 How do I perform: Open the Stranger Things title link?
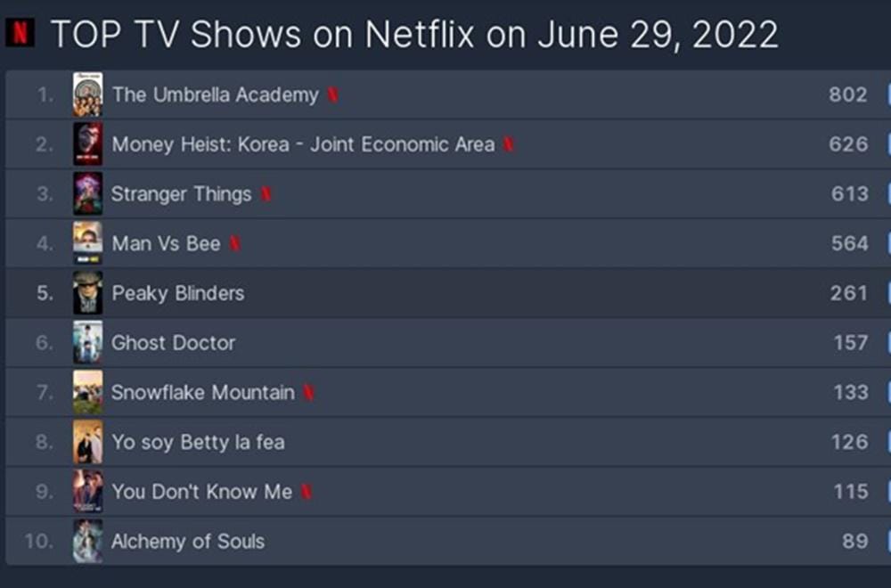point(181,194)
